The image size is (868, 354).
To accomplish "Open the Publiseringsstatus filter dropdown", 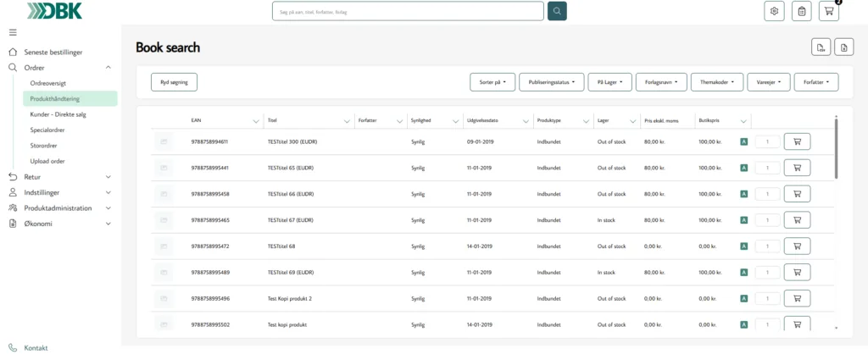I will (x=551, y=82).
